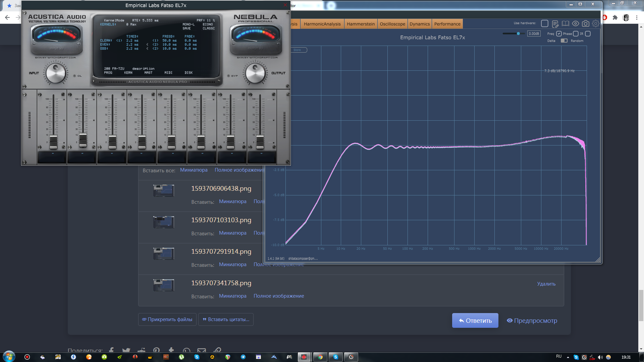
Task: Flip the Delta/Random toggle switch
Action: [x=564, y=41]
